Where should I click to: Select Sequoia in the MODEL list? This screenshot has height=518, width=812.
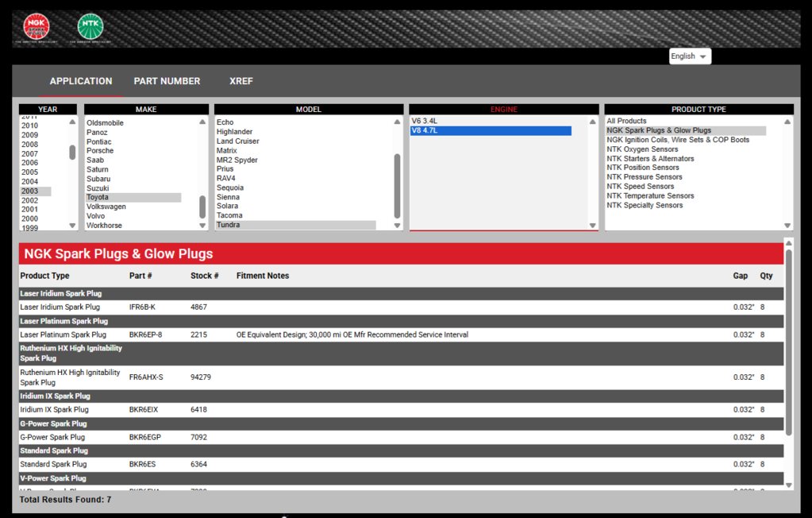[x=230, y=187]
